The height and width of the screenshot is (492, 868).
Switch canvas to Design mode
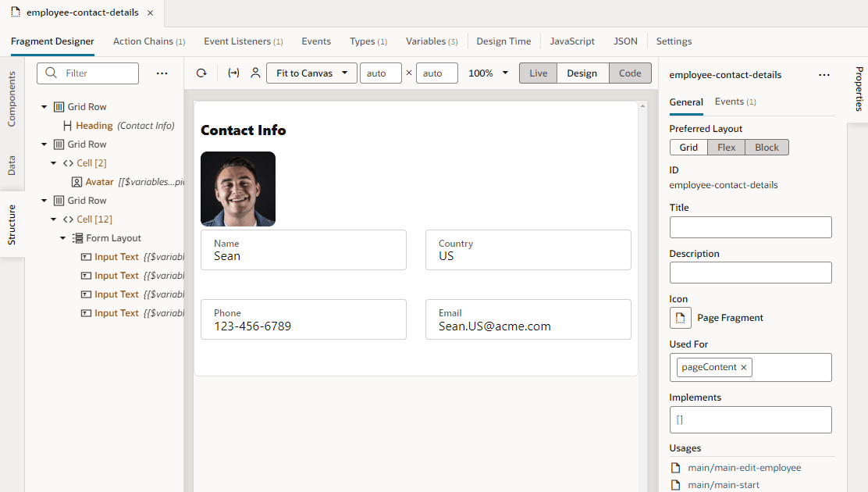pos(582,73)
